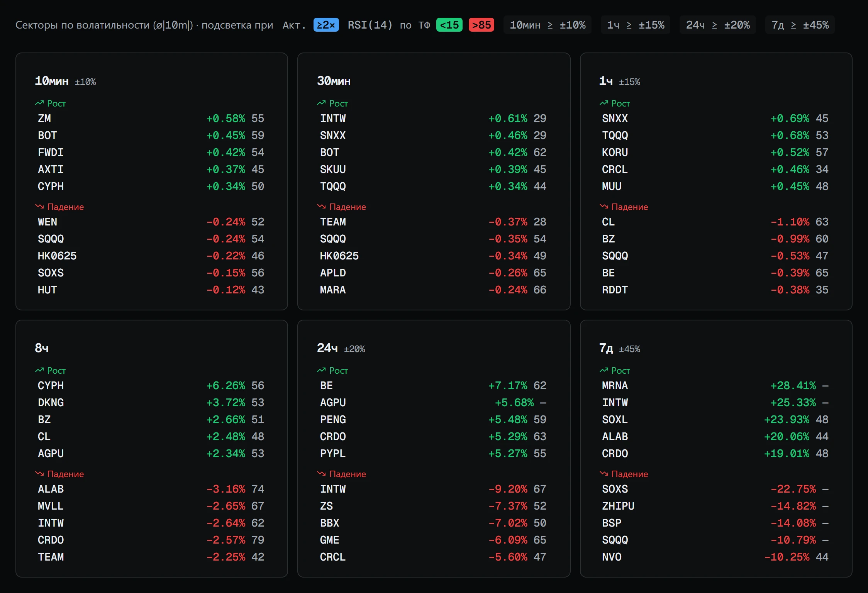
Task: Click the +23.93% value for SOXL
Action: tap(787, 420)
